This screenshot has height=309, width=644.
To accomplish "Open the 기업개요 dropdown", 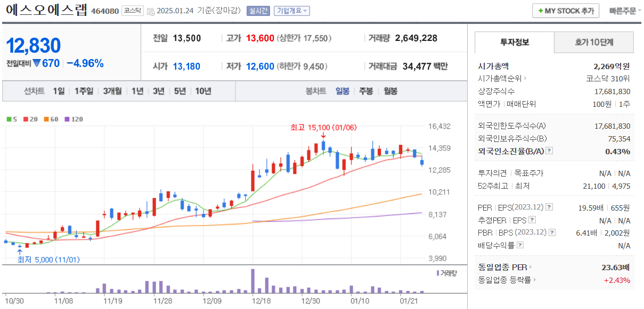I will (292, 10).
